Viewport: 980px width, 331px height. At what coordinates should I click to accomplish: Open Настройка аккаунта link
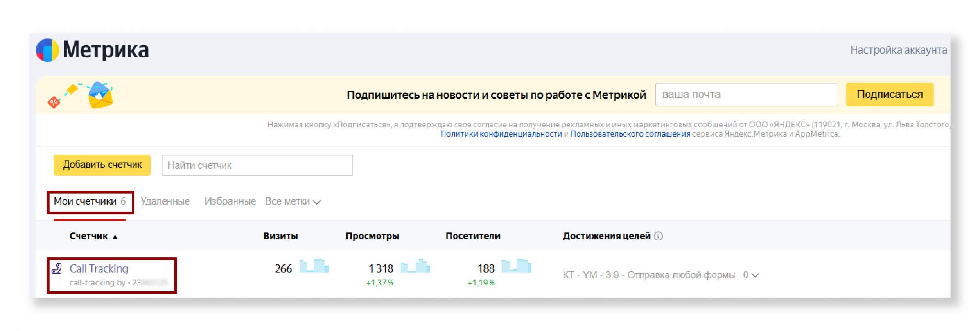[898, 50]
